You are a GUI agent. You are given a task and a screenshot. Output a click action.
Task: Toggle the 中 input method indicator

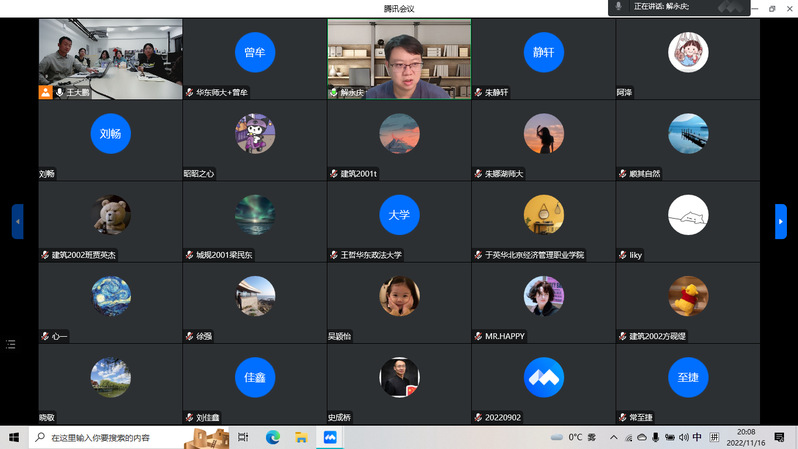[697, 437]
